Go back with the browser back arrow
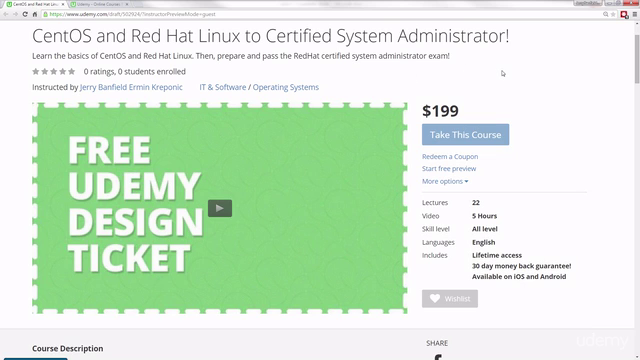The width and height of the screenshot is (640, 360). click(x=6, y=14)
